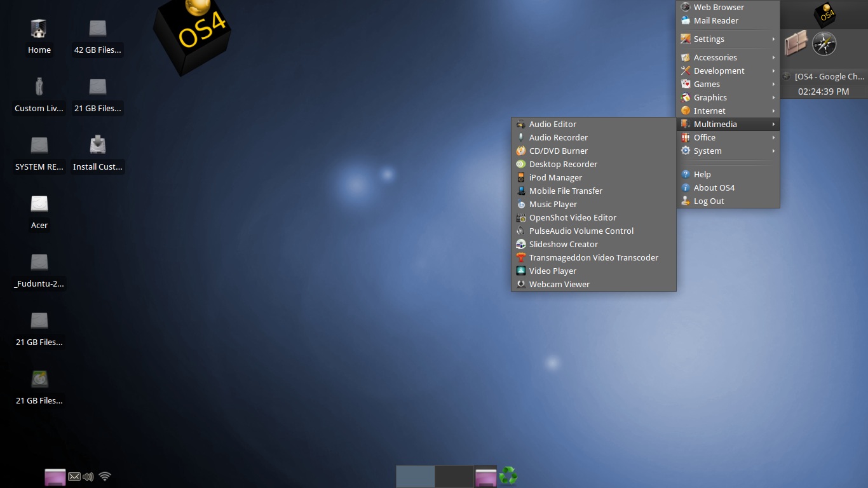Select About OS4 in the main menu

coord(728,188)
